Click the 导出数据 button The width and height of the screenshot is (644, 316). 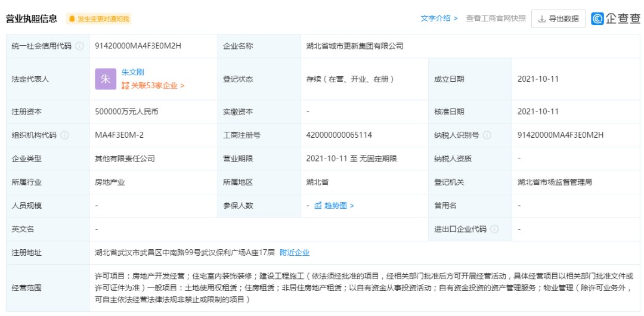coord(559,18)
